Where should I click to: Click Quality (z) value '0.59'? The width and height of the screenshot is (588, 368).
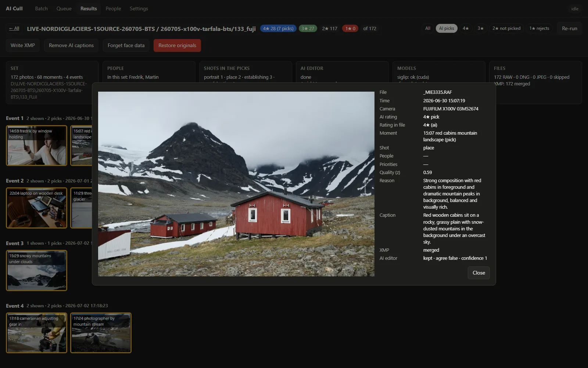click(427, 172)
